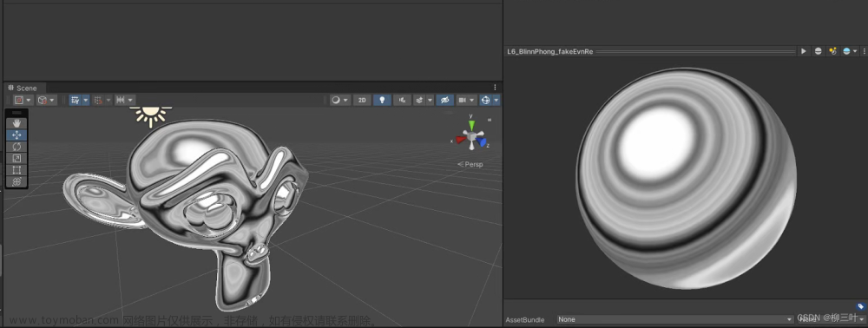Open the pivot position dropdown arrow

30,100
